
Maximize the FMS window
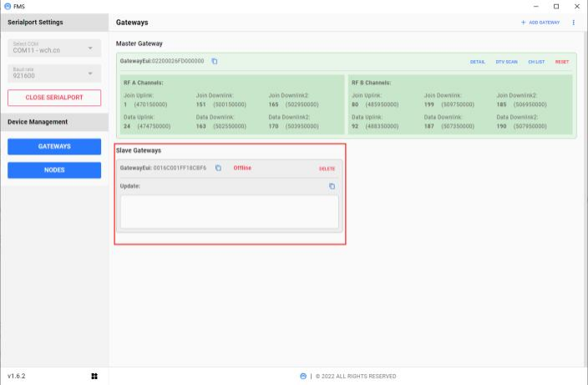(x=556, y=6)
